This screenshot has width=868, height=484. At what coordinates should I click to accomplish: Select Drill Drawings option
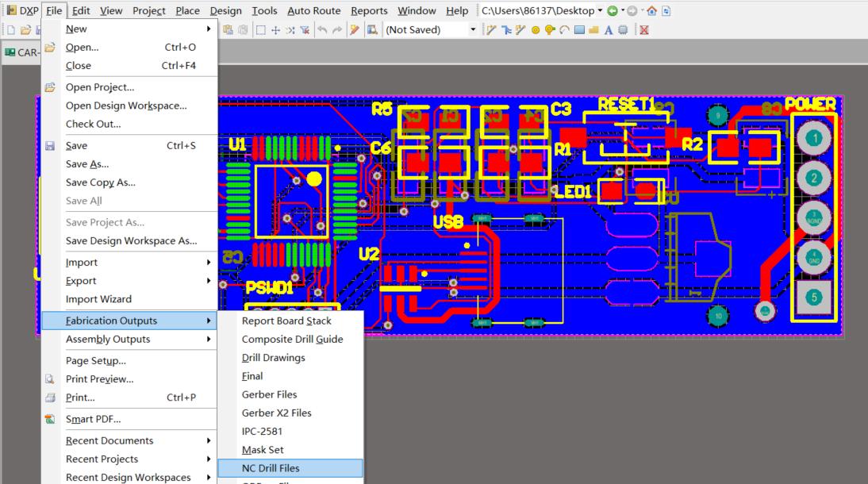(290, 357)
